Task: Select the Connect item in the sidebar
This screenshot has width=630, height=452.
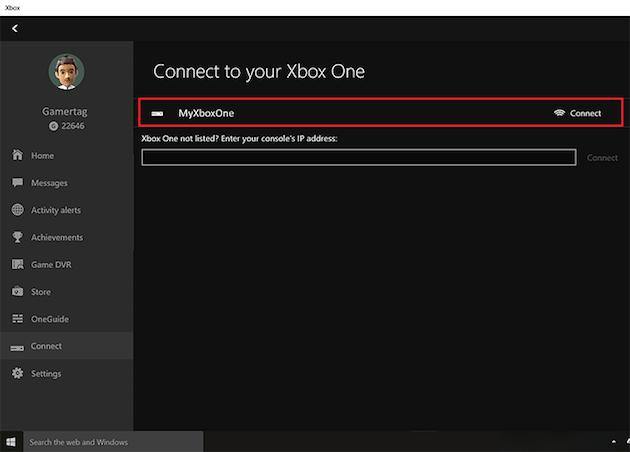Action: (46, 346)
